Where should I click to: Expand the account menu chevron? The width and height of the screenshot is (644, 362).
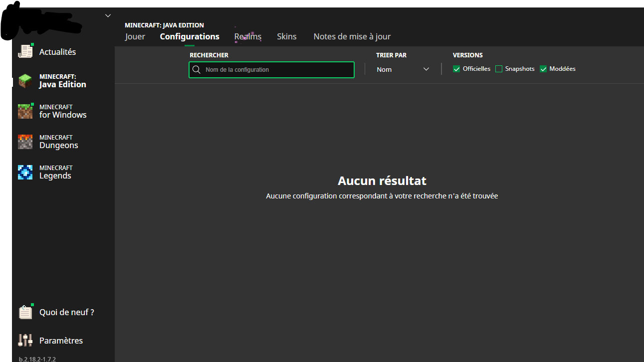click(108, 16)
